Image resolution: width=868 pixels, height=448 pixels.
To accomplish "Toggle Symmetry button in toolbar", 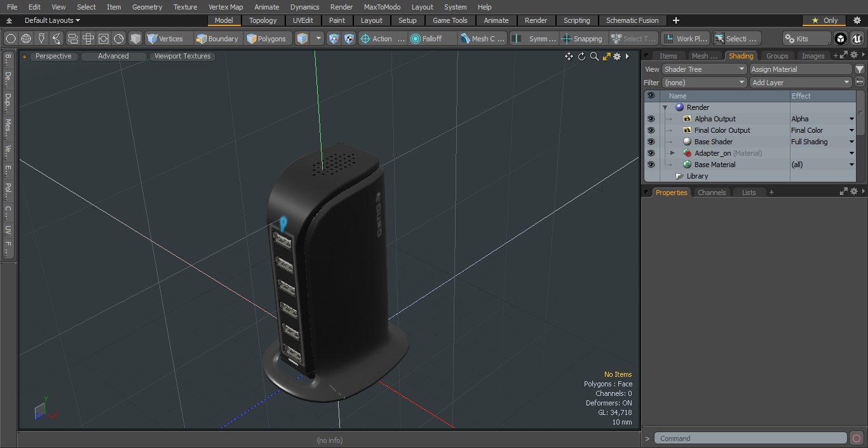I will click(534, 39).
